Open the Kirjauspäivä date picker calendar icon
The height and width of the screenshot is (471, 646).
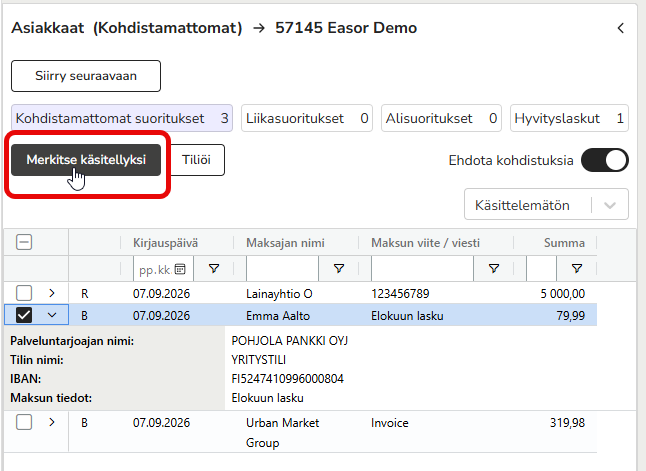pyautogui.click(x=180, y=269)
